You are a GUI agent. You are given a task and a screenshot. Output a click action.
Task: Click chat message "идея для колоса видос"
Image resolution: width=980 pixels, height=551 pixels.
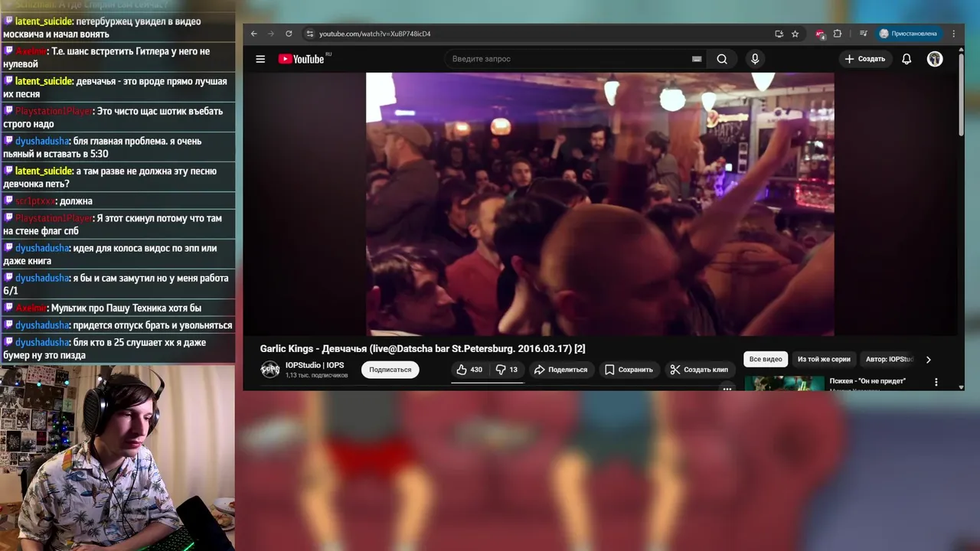point(118,254)
